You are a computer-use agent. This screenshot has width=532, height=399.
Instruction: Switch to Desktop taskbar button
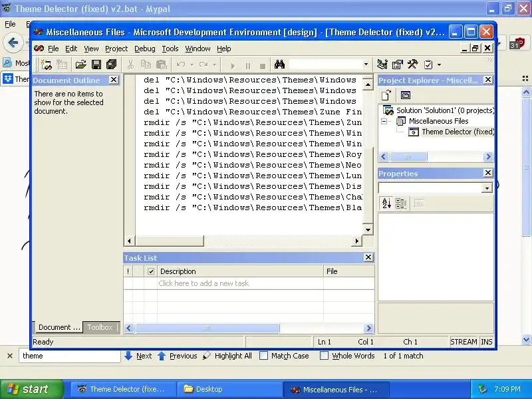click(229, 389)
